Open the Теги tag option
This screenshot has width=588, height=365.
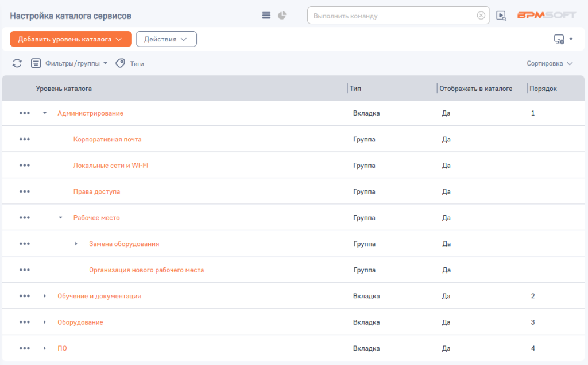click(x=130, y=64)
